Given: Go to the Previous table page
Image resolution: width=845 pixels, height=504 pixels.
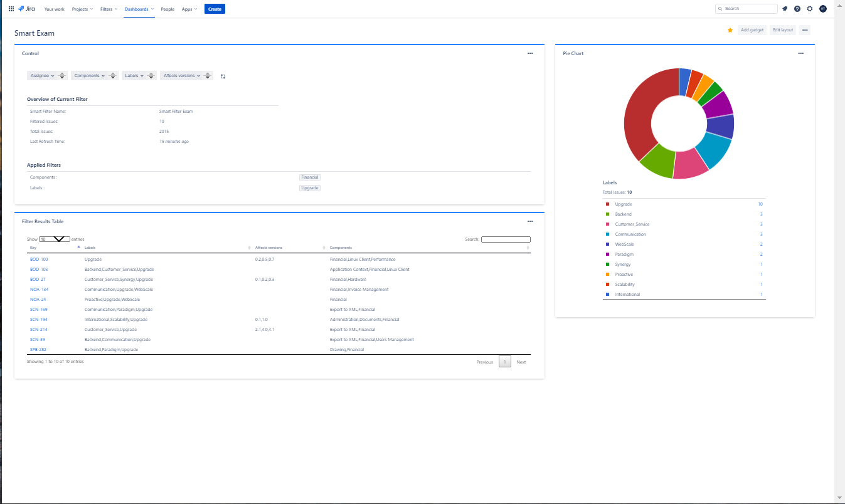Looking at the screenshot, I should pyautogui.click(x=485, y=362).
